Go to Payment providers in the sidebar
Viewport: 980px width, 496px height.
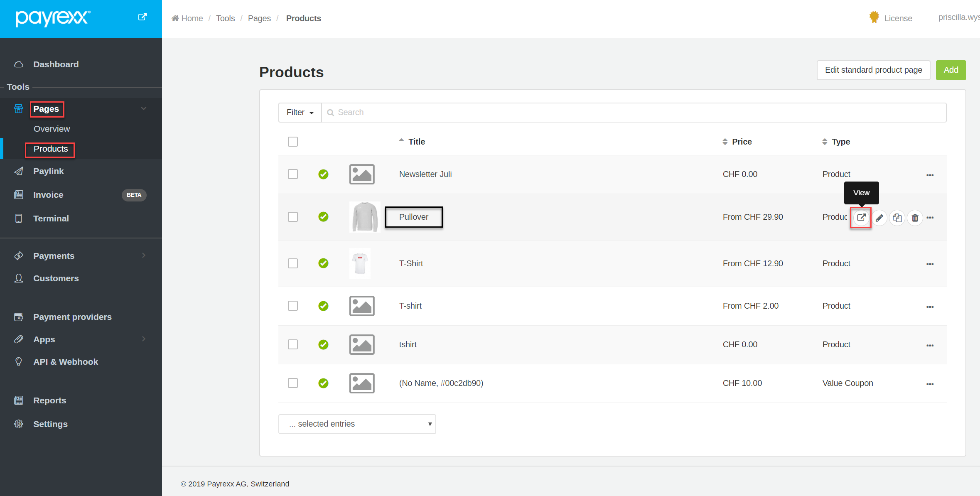point(72,317)
